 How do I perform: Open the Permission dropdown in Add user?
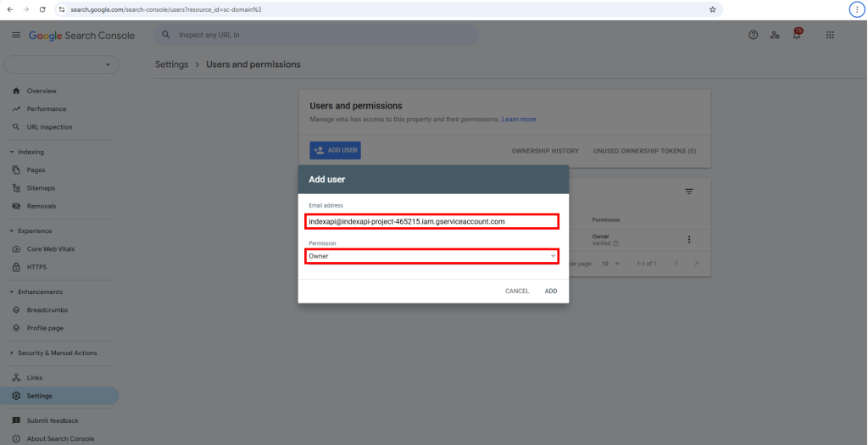pyautogui.click(x=432, y=256)
